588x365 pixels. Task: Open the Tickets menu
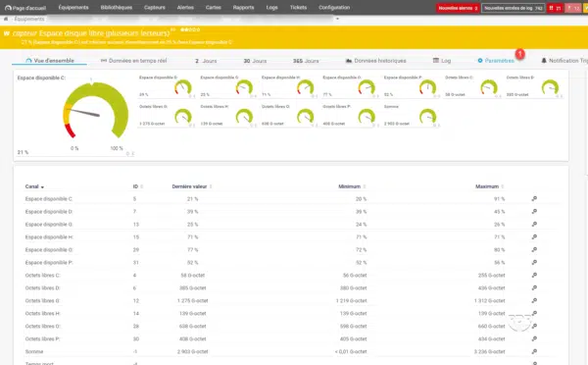click(298, 8)
